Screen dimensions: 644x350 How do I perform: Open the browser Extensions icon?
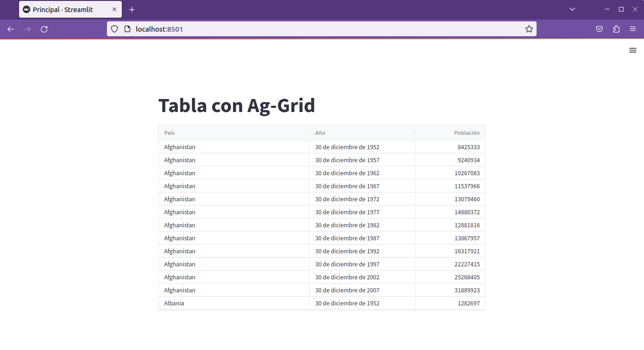click(616, 29)
